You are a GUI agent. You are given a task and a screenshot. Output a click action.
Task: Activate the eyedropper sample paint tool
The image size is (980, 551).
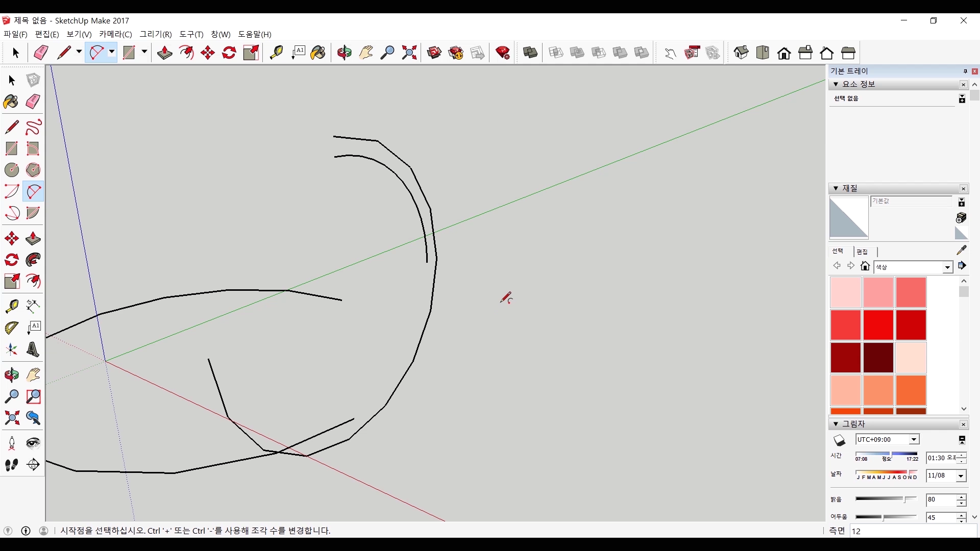coord(961,250)
